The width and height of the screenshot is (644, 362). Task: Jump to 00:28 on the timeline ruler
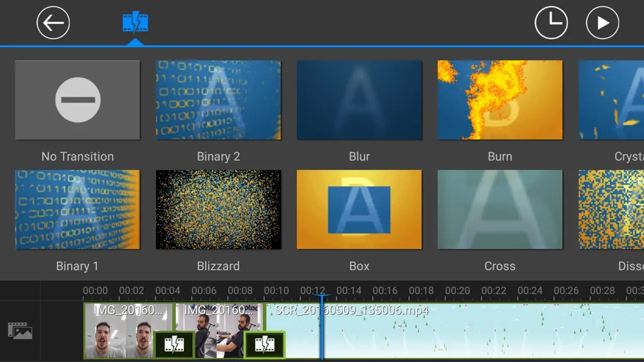click(x=602, y=290)
